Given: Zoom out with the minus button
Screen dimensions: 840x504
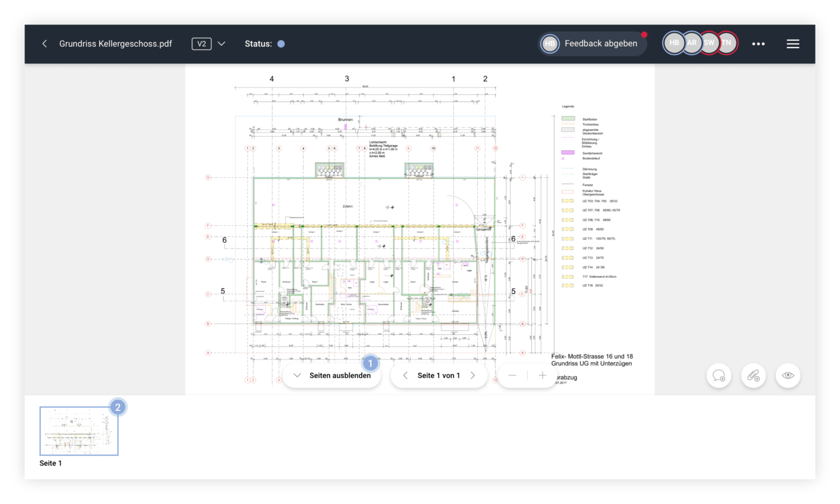Looking at the screenshot, I should [512, 375].
